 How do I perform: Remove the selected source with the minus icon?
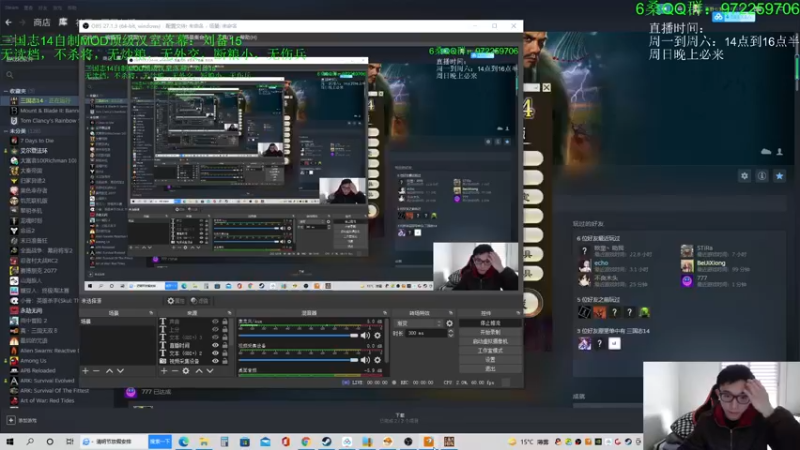(174, 371)
